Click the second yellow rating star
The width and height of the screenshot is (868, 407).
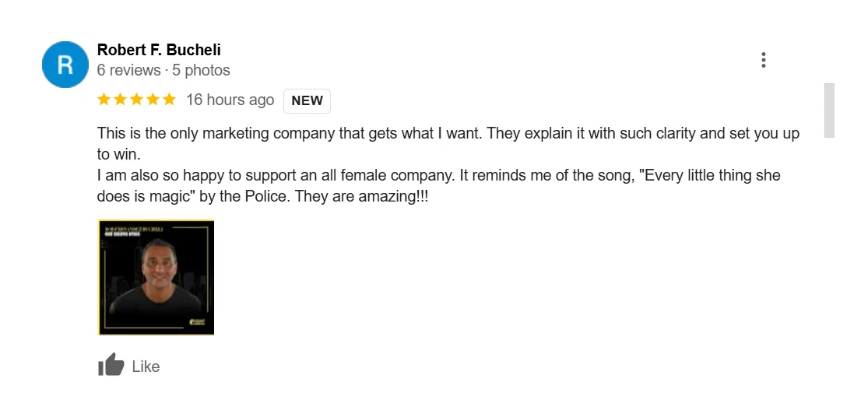121,100
